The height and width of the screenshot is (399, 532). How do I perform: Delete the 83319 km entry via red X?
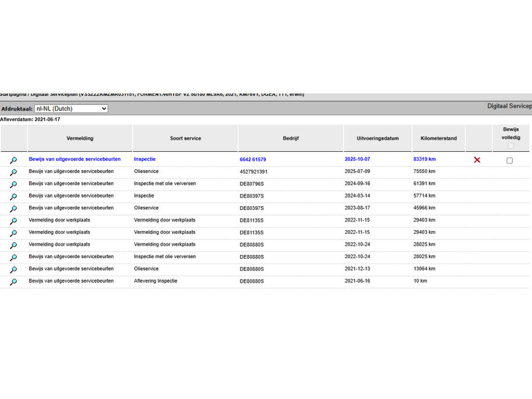click(x=477, y=160)
